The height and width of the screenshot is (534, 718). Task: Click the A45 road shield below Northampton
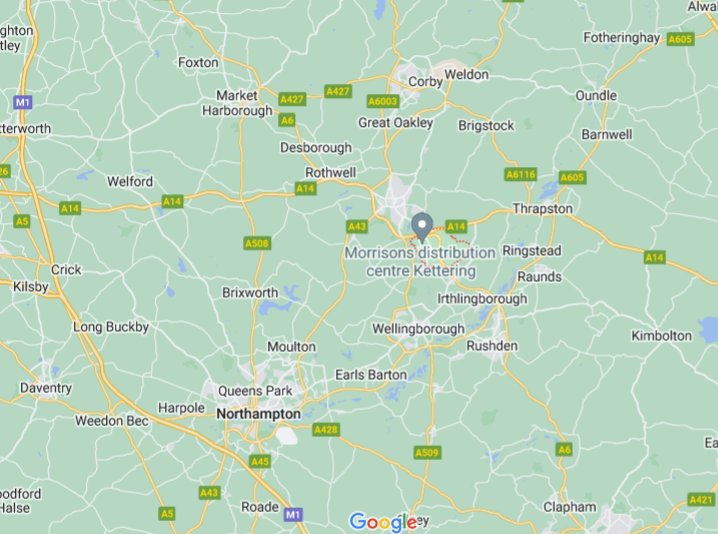pos(260,461)
